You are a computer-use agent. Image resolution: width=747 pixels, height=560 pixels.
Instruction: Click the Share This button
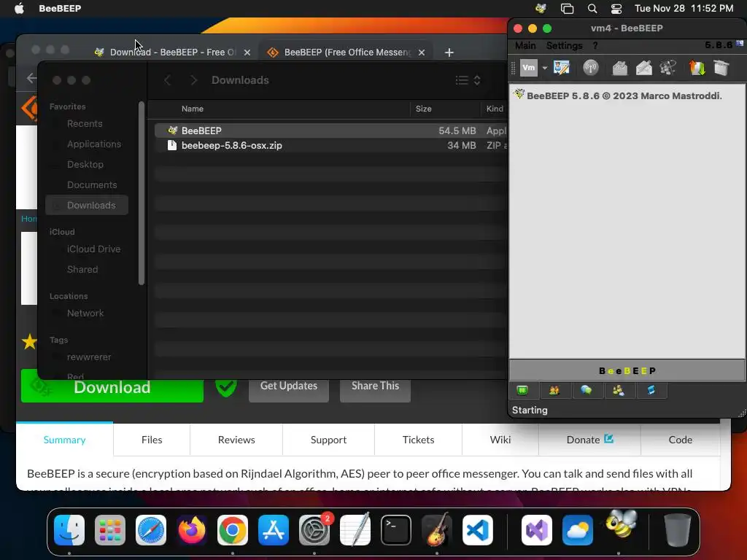click(375, 386)
